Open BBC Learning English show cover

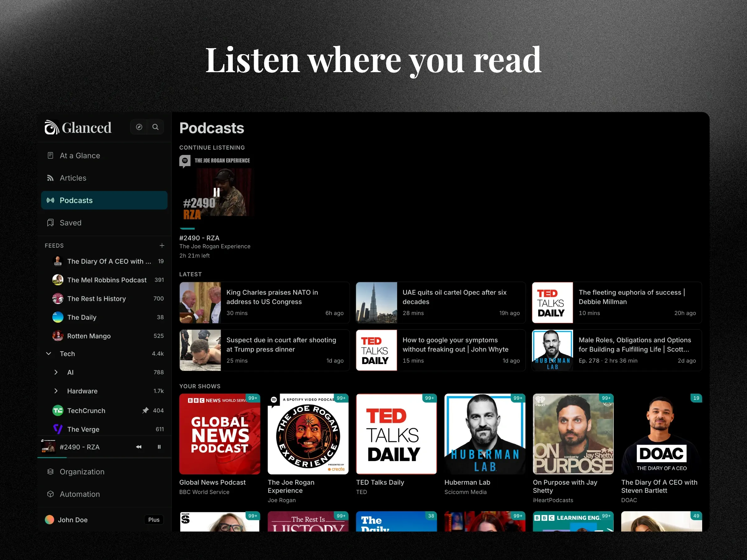click(x=573, y=521)
